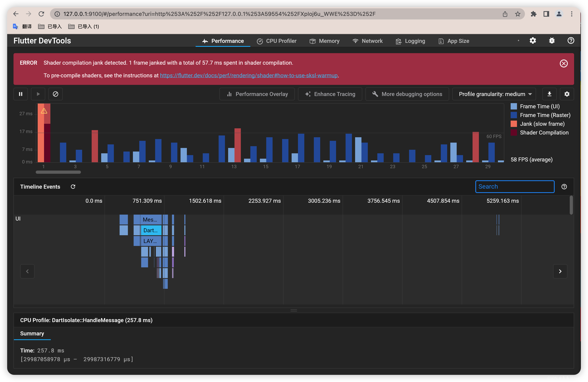Bookmark this page with the star icon
The width and height of the screenshot is (588, 382).
[518, 14]
